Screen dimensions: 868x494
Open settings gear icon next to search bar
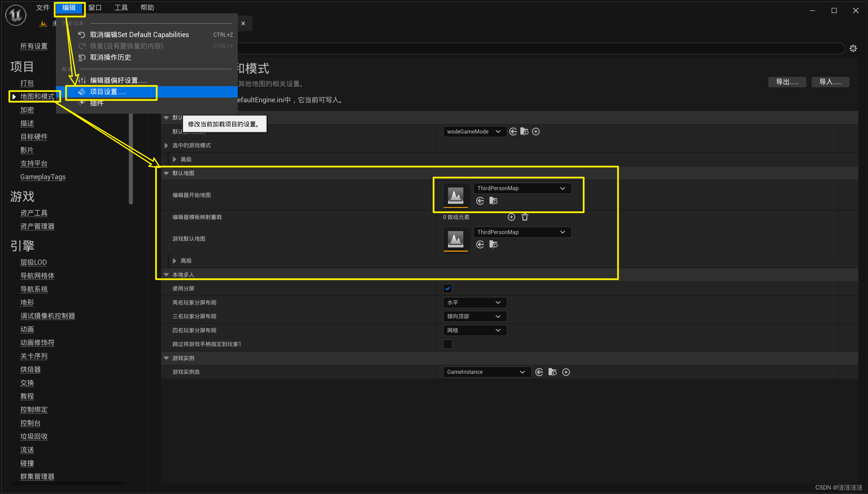click(x=853, y=48)
